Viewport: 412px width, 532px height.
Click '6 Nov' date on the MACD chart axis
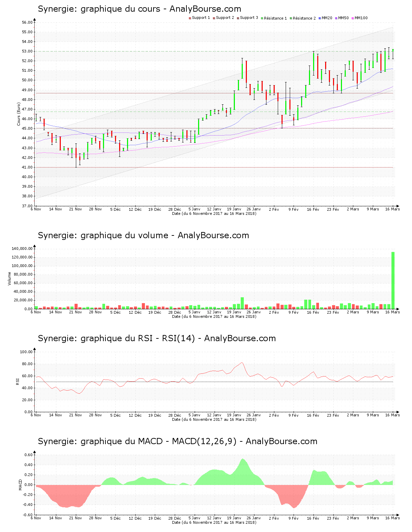coord(36,518)
